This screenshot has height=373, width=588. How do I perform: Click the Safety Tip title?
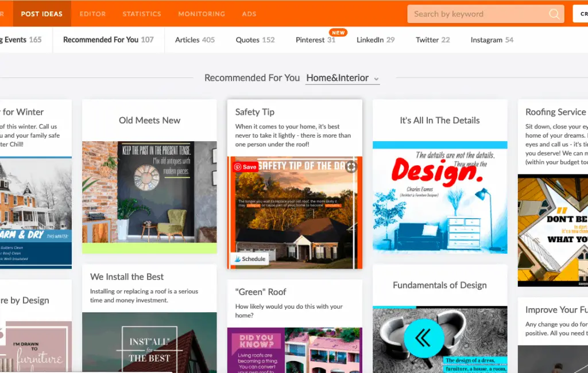point(254,112)
